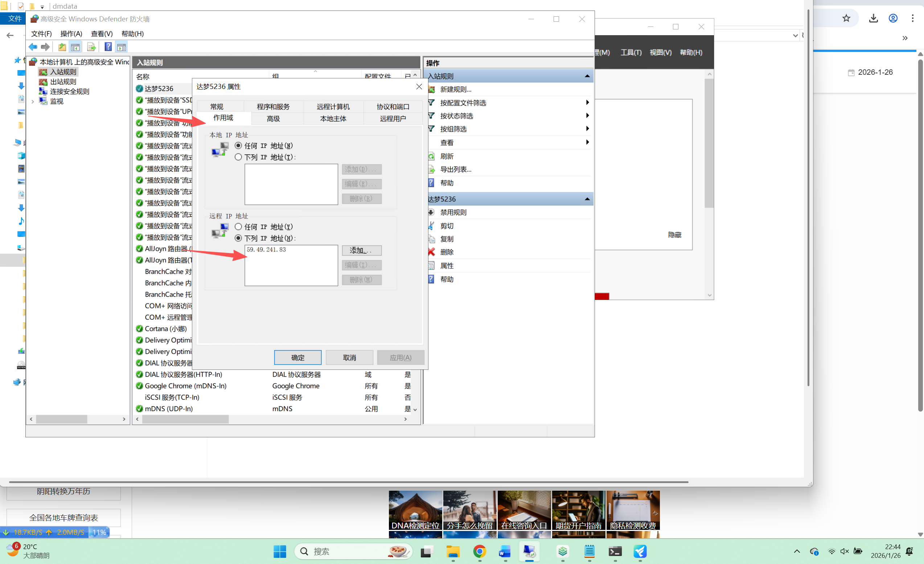This screenshot has height=564, width=924.
Task: Click the forward arrow in firewall toolbar
Action: [45, 47]
